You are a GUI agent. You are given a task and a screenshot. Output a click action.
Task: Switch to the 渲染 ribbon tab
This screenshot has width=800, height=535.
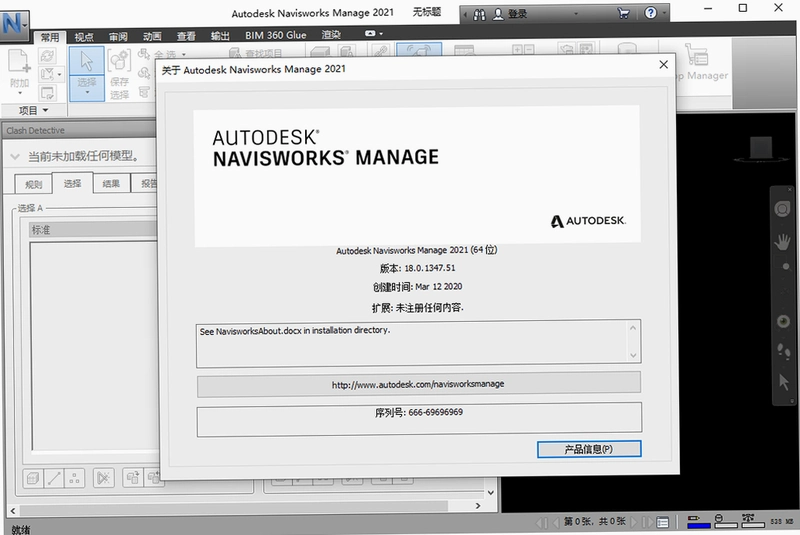tap(331, 35)
